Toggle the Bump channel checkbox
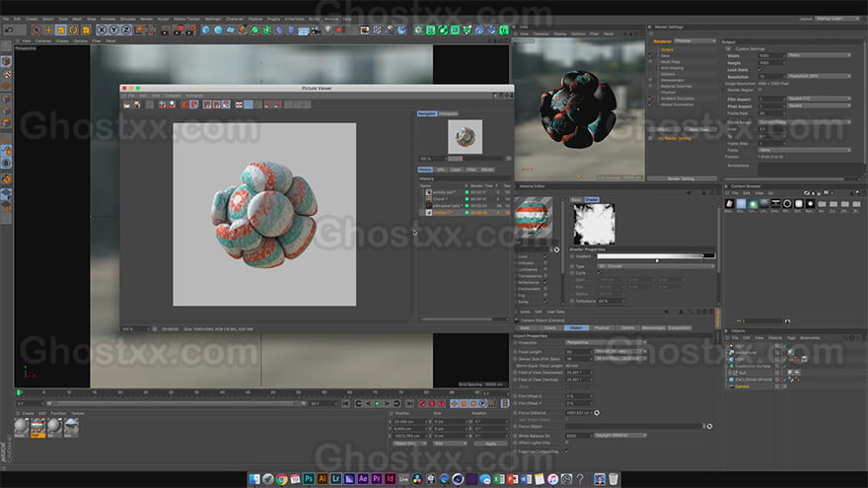This screenshot has height=488, width=868. [545, 302]
